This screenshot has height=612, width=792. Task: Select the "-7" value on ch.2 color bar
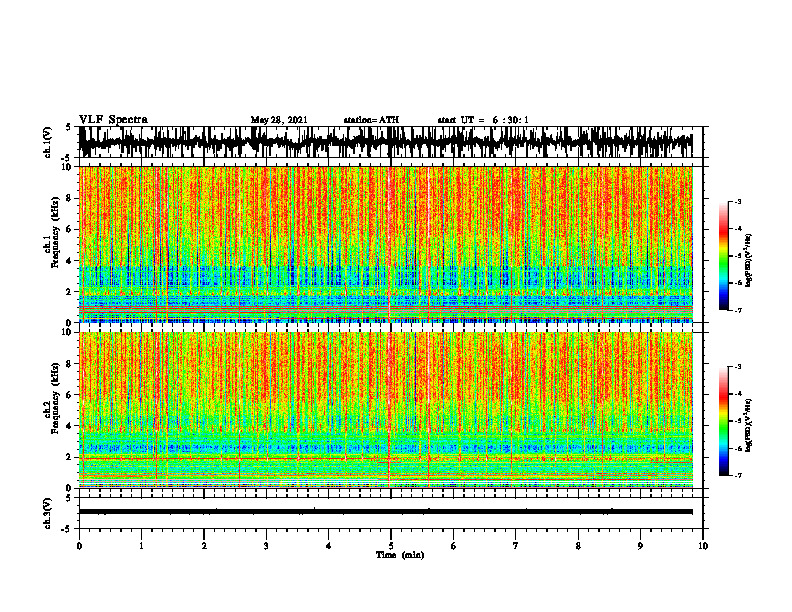pyautogui.click(x=737, y=476)
